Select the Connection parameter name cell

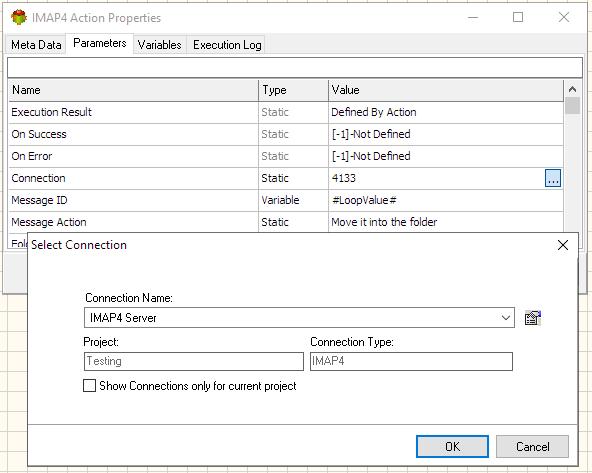pos(133,178)
